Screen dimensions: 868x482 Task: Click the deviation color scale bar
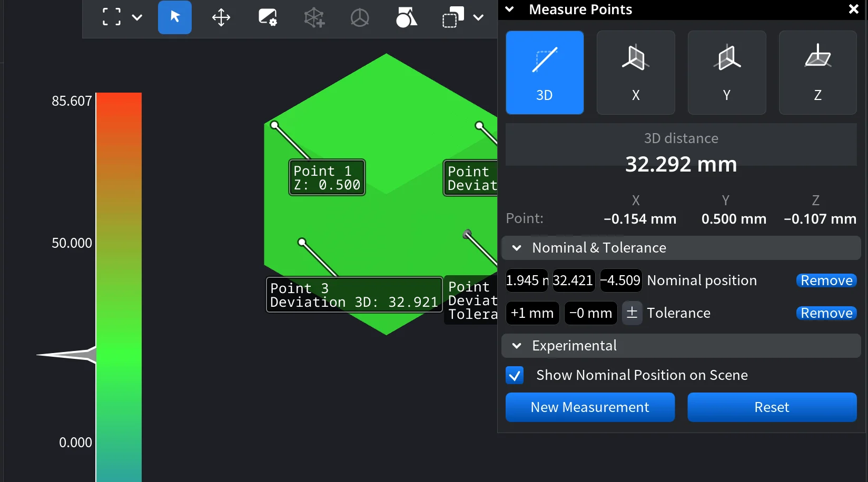click(x=119, y=284)
